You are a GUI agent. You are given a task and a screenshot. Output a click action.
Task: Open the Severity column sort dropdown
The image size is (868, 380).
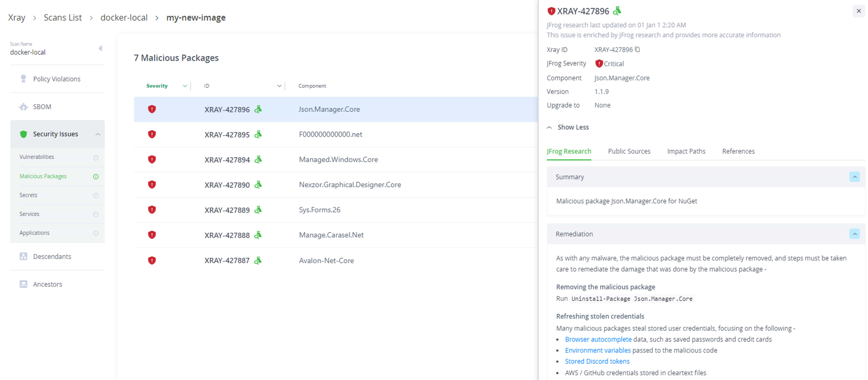(x=185, y=86)
